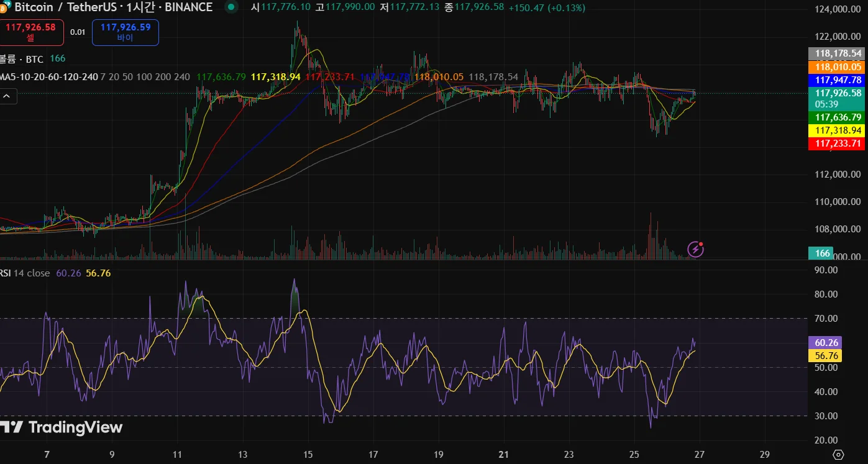Click the gray 118,178.54 MA legend value

pos(493,77)
